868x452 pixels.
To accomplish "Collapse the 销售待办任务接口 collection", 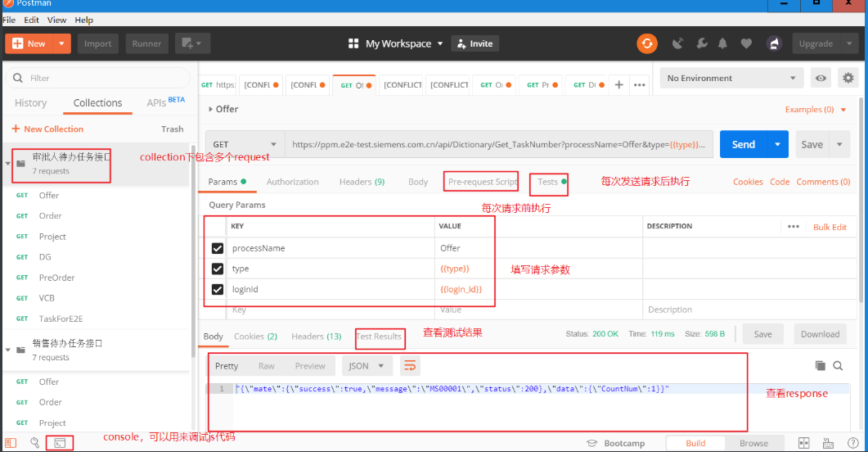I will pyautogui.click(x=7, y=350).
